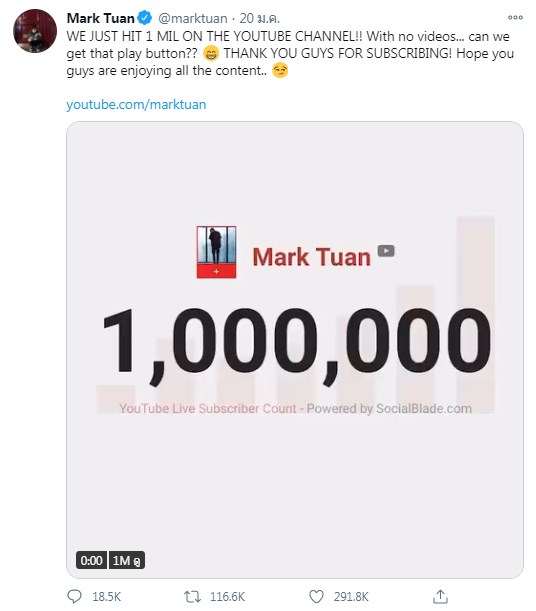This screenshot has width=536, height=611.
Task: Click the grinning face emoji
Action: pyautogui.click(x=211, y=53)
